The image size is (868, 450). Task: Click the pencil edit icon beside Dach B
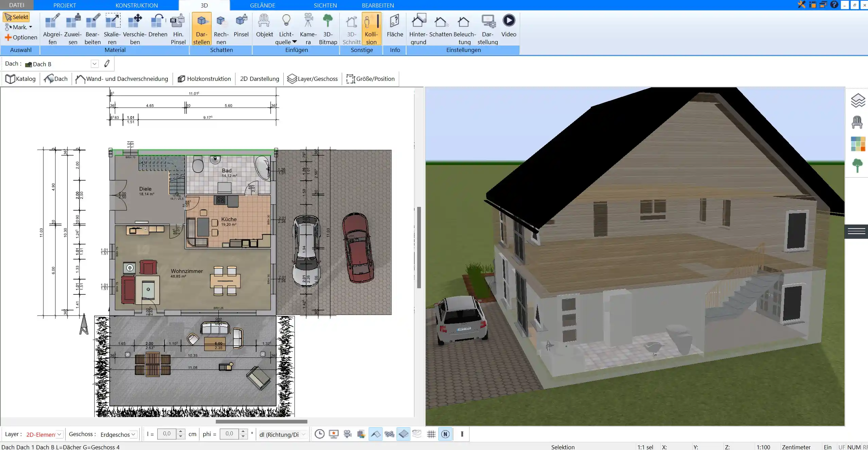click(107, 64)
